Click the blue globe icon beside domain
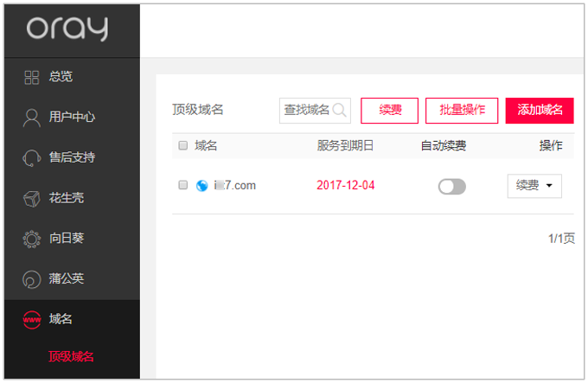The image size is (588, 383). coord(201,186)
